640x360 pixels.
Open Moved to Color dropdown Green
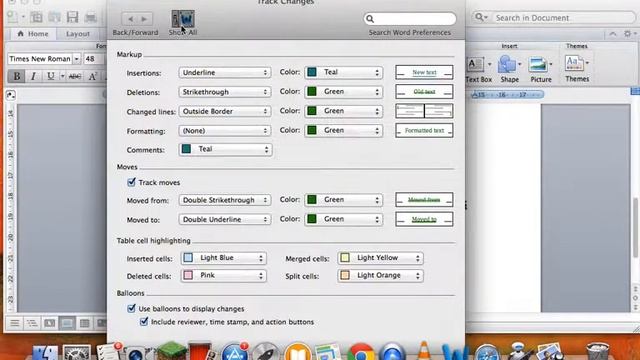point(344,219)
